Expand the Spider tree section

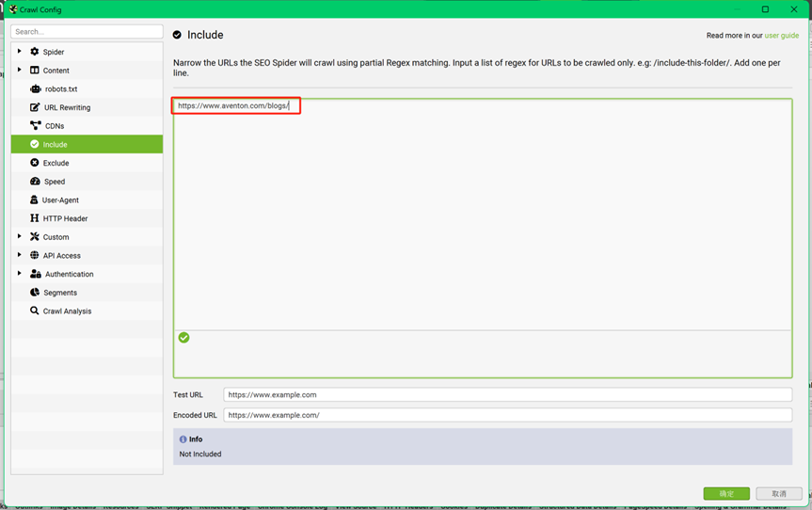19,52
